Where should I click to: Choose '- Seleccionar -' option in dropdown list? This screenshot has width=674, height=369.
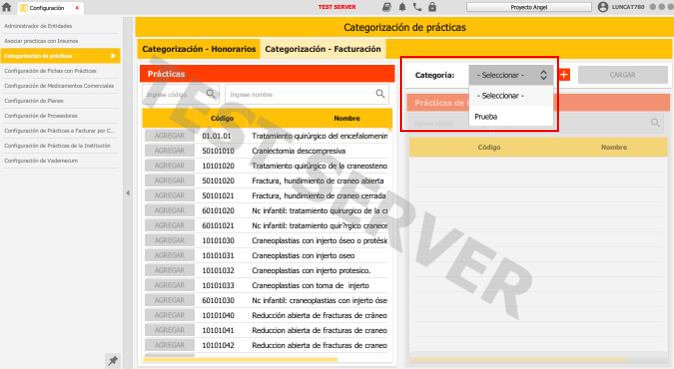tap(511, 95)
